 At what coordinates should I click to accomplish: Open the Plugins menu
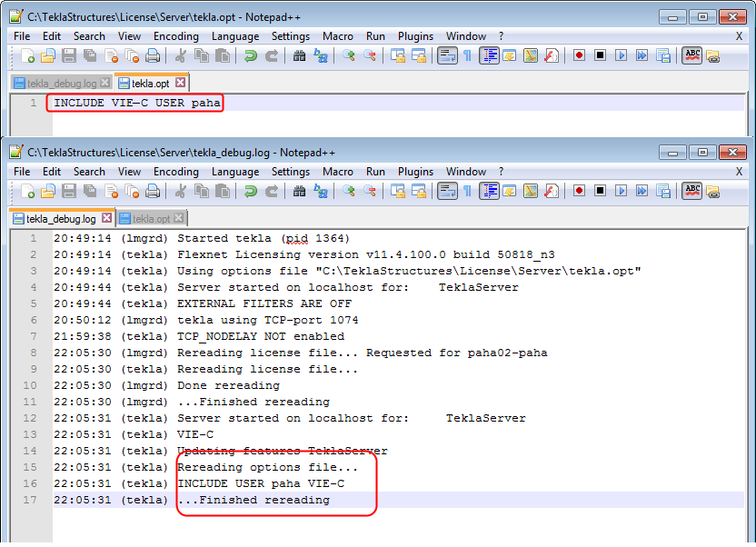click(x=415, y=35)
